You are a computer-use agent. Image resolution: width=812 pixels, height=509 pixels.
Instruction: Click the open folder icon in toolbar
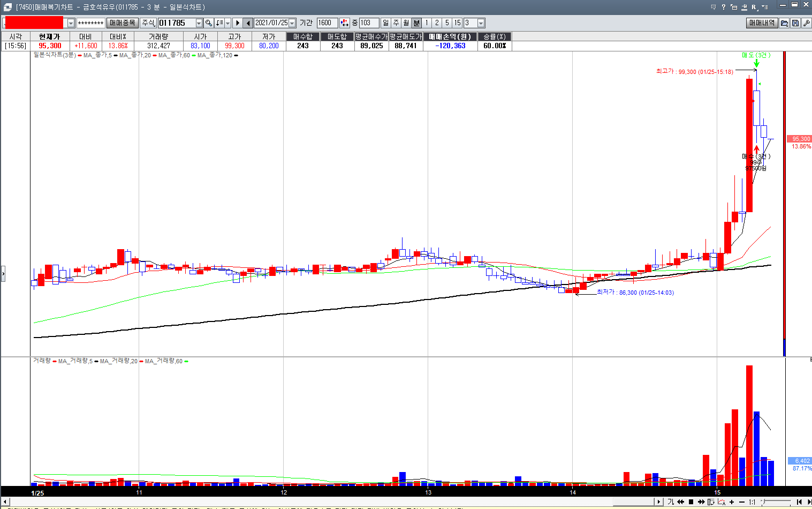coord(784,23)
